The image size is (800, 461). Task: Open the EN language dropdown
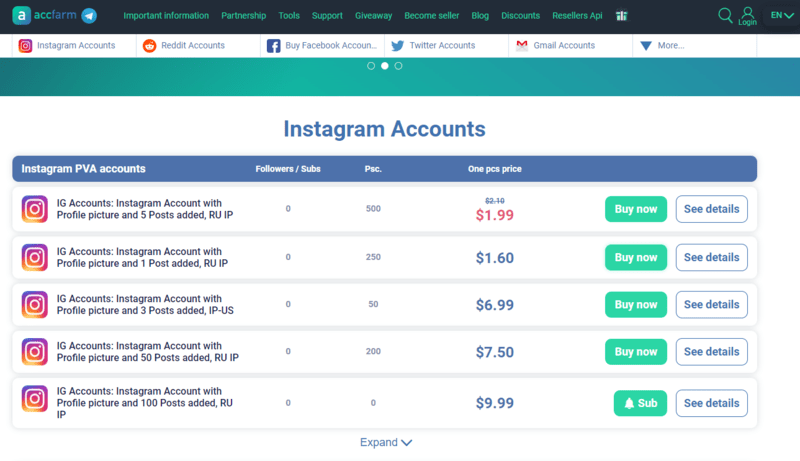pyautogui.click(x=782, y=15)
